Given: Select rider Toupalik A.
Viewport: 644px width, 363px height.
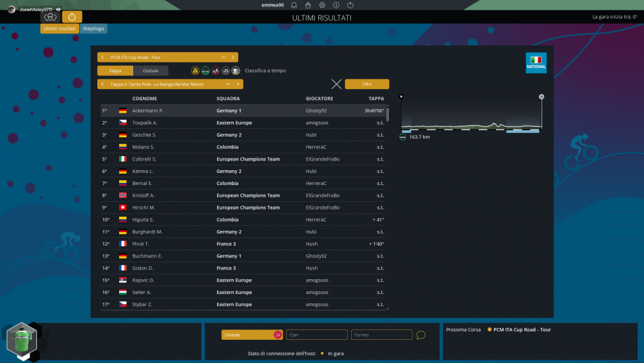Looking at the screenshot, I should 144,123.
